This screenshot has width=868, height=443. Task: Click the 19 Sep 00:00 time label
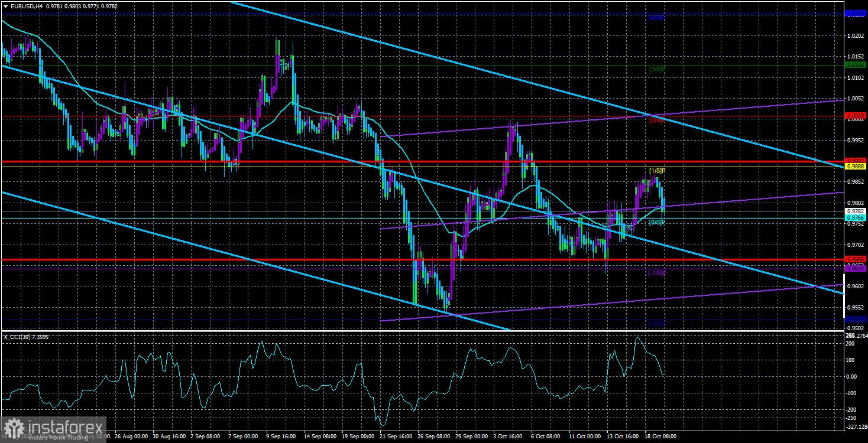click(x=358, y=437)
